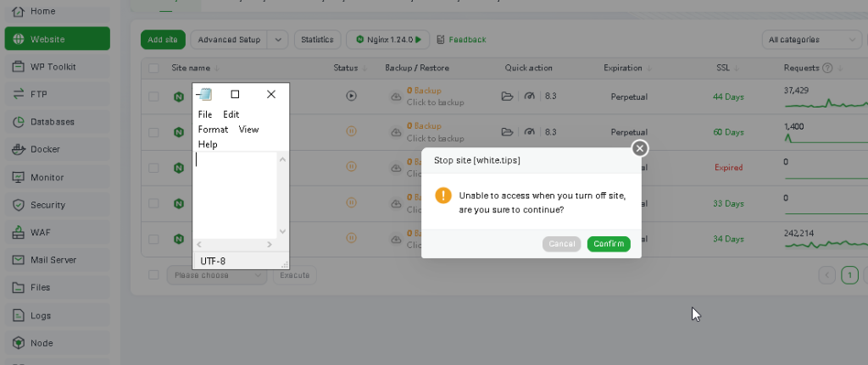The width and height of the screenshot is (868, 365).
Task: Open the Please choose batch dropdown
Action: 217,275
